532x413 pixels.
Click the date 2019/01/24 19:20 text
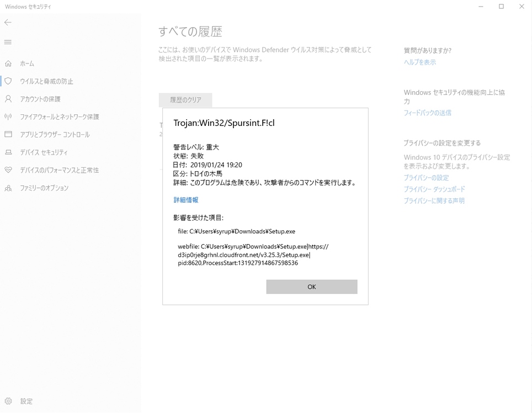click(x=216, y=165)
